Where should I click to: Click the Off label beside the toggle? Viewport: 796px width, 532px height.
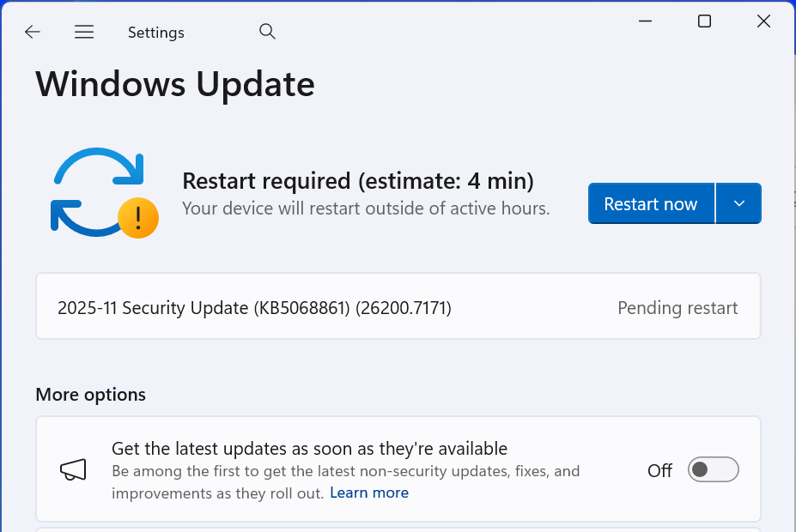(659, 470)
